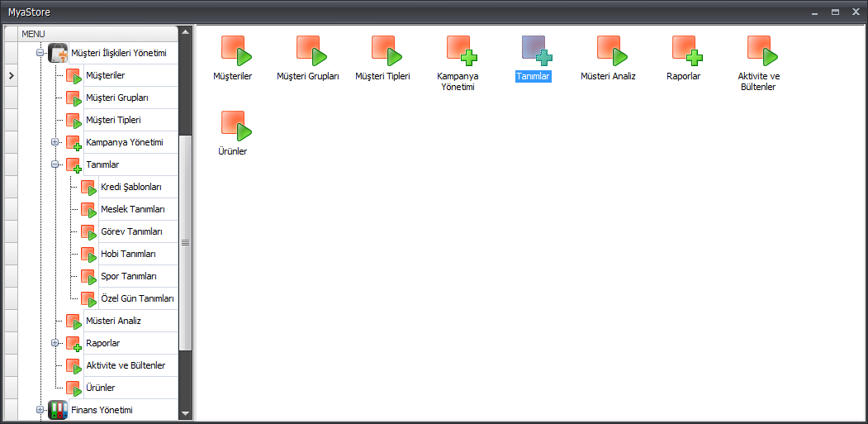The width and height of the screenshot is (868, 424).
Task: Expand the Raporlar node in the tree
Action: [55, 343]
